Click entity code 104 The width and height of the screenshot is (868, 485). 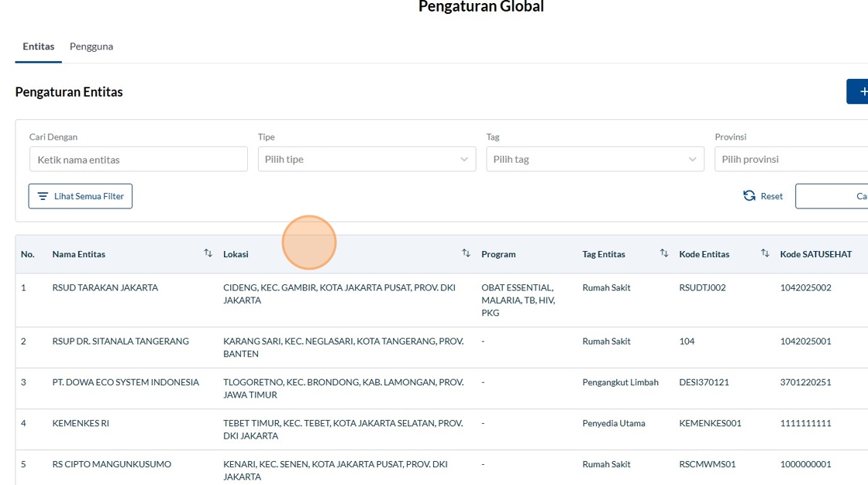(687, 341)
